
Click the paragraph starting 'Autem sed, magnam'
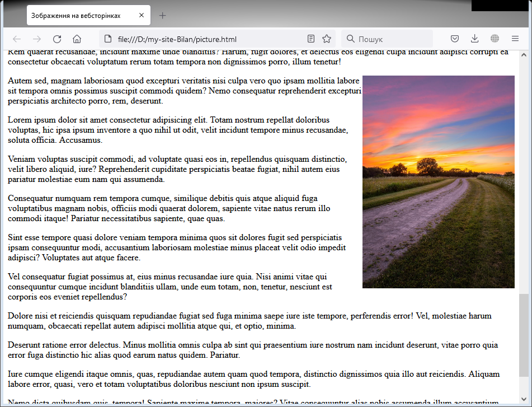(185, 91)
